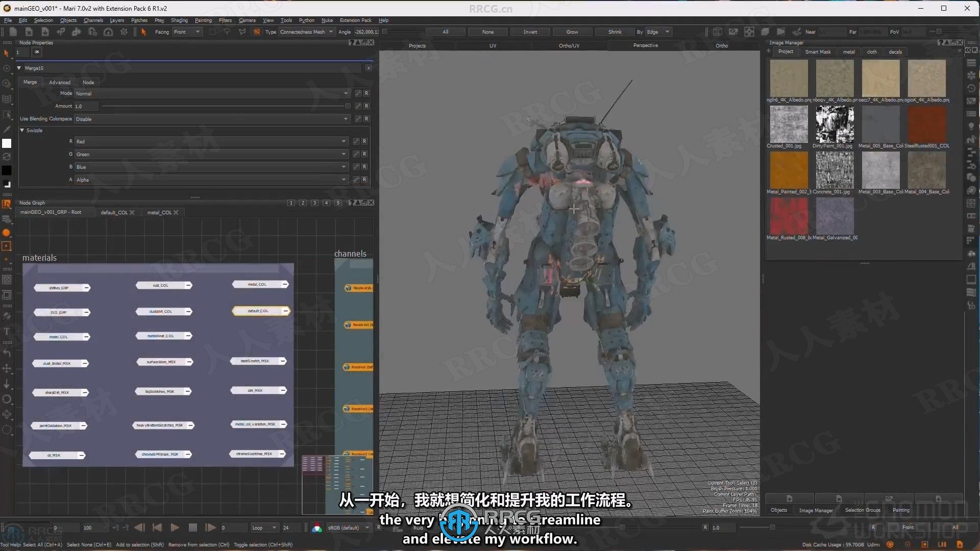Close the metal_COL node graph tab
Image resolution: width=980 pixels, height=551 pixels.
click(x=176, y=213)
